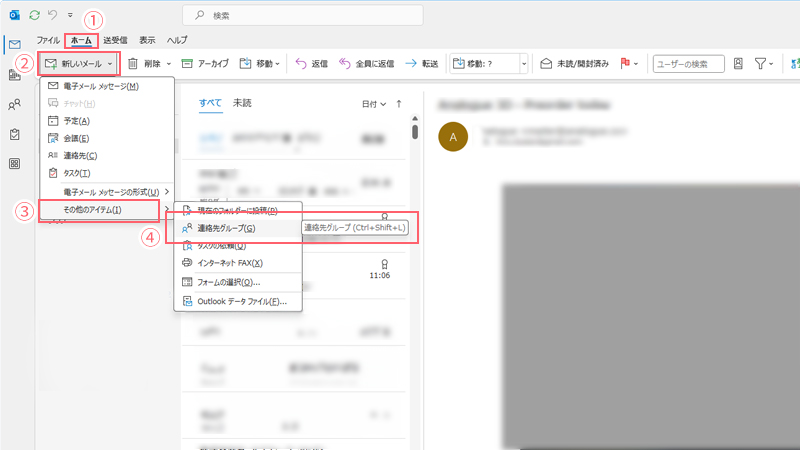Image resolution: width=800 pixels, height=450 pixels.
Task: Open the address book icon
Action: coord(738,63)
